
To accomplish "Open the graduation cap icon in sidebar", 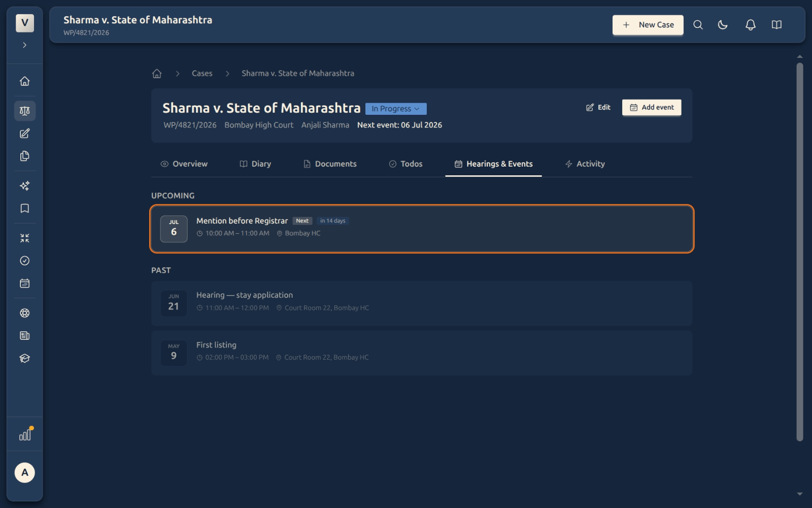I will point(24,358).
